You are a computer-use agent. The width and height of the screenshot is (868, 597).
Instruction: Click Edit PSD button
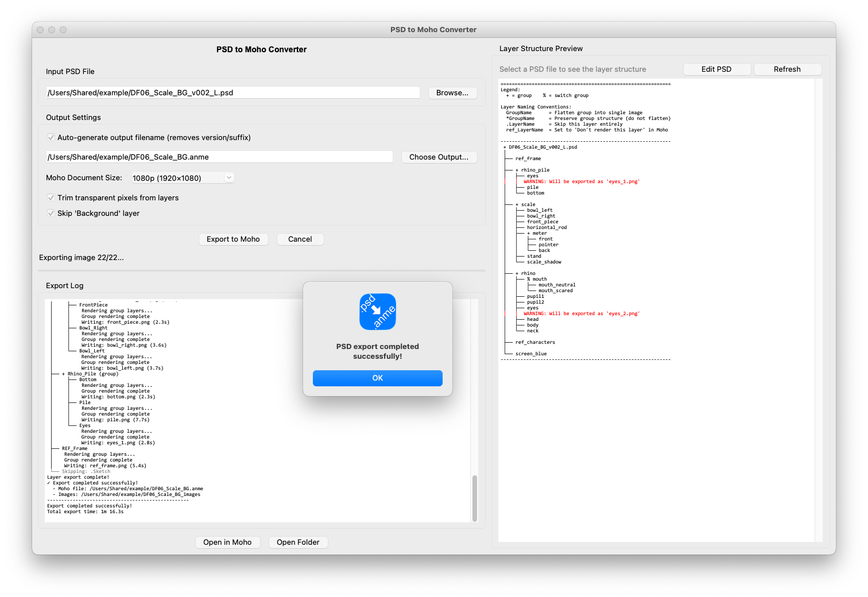(x=716, y=69)
